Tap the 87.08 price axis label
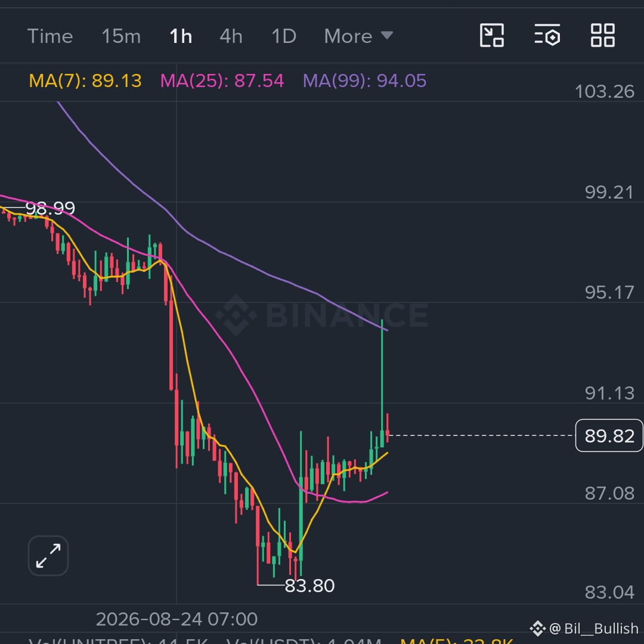The width and height of the screenshot is (644, 644). pos(609,493)
